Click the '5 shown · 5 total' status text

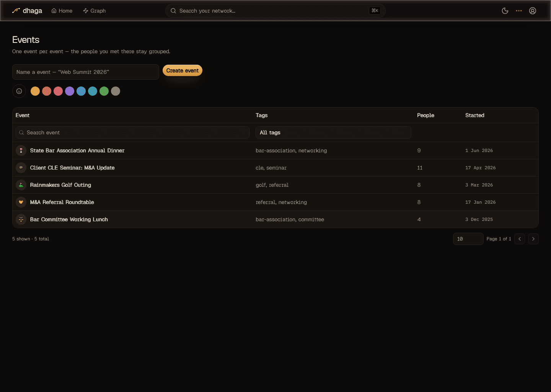31,239
